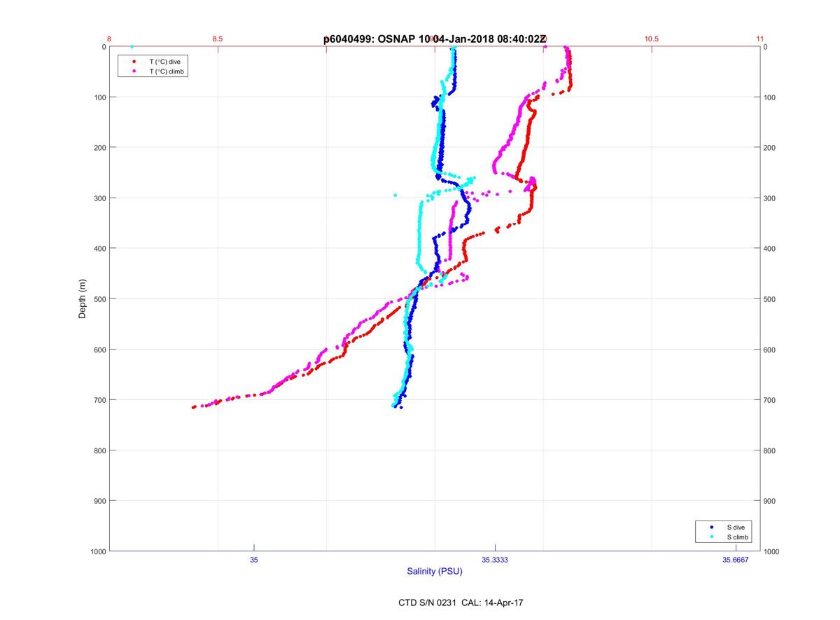Click '700' on the right depth axis
The image size is (840, 620).
[770, 400]
